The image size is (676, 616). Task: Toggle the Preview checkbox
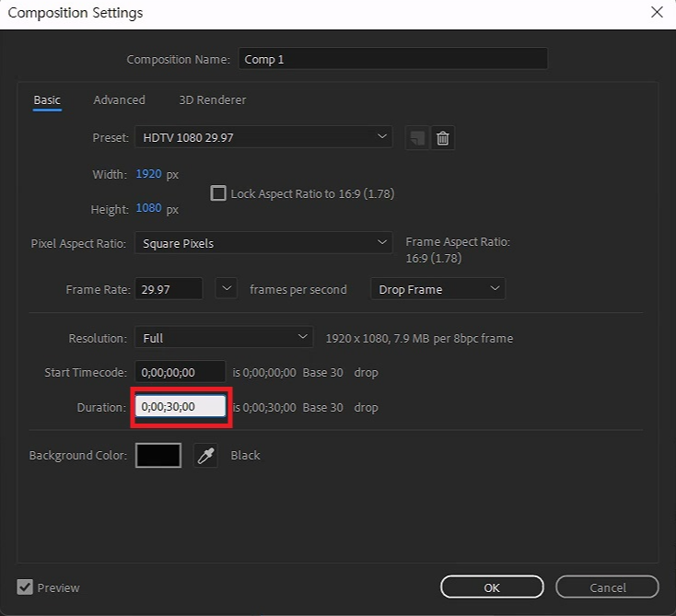tap(25, 587)
